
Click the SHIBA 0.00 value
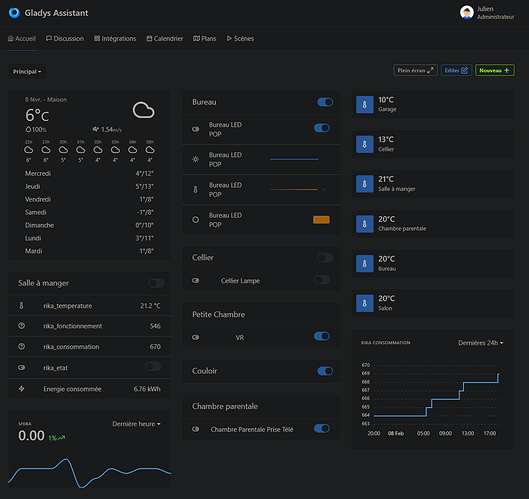31,436
